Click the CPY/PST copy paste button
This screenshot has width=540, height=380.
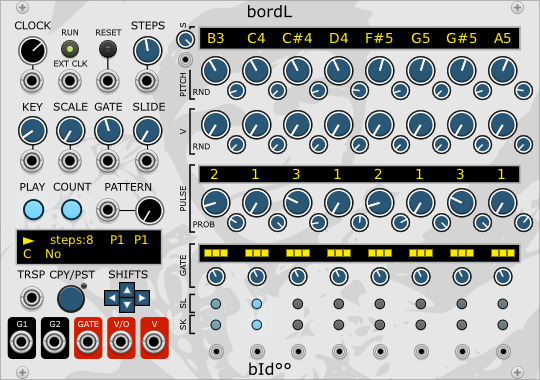pyautogui.click(x=71, y=298)
